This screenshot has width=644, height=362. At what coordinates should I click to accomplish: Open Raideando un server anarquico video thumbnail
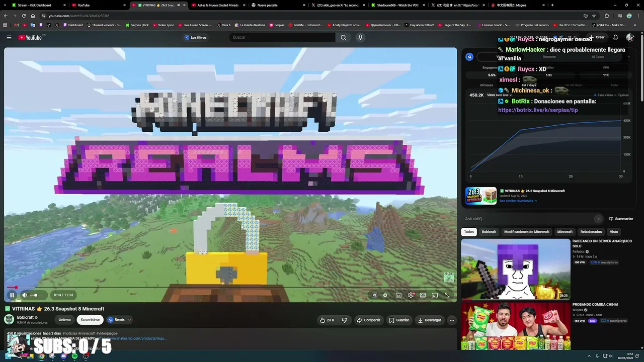point(516,269)
